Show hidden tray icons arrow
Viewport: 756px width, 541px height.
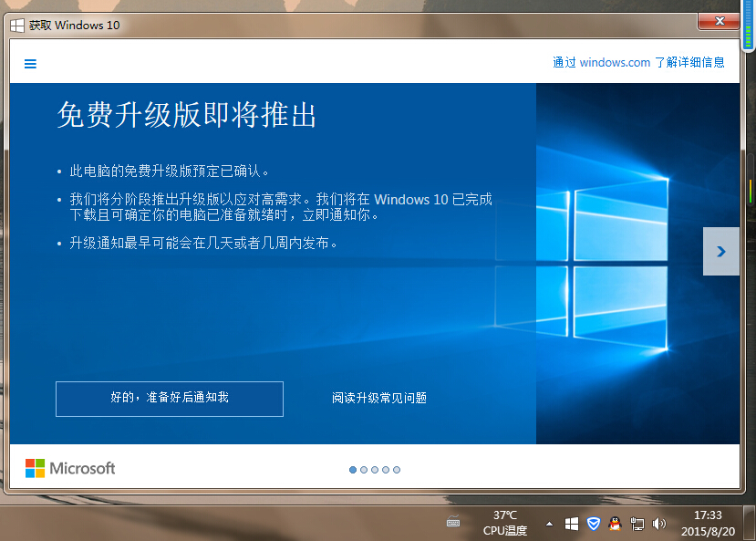click(x=549, y=524)
